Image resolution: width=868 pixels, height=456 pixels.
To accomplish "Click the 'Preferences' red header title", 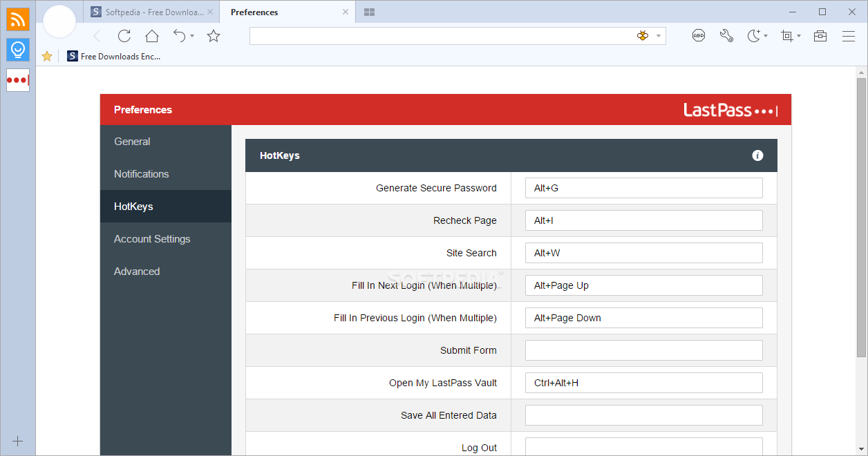I will point(143,110).
